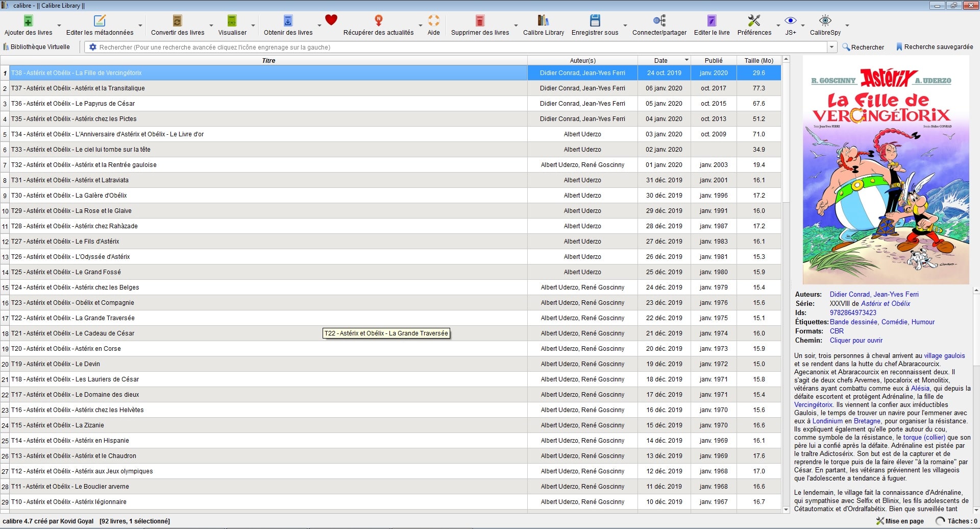Open the Calibre Library bookshelf icon
The image size is (980, 529).
tap(543, 21)
